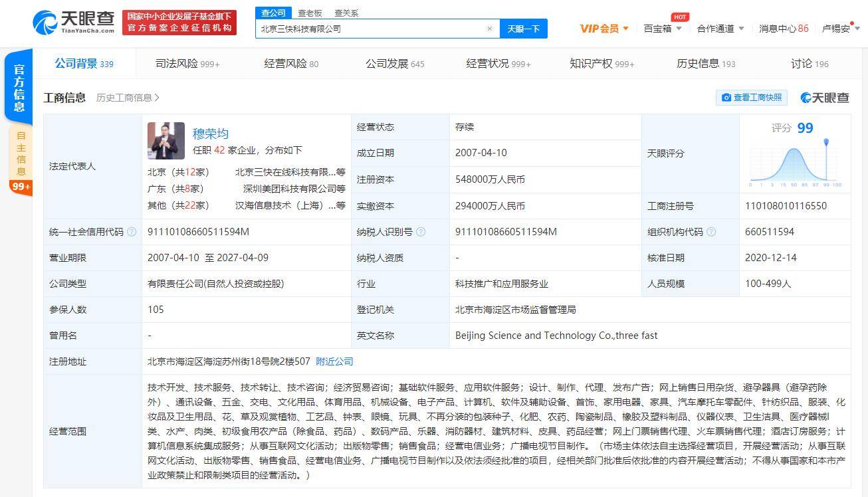The width and height of the screenshot is (868, 497).
Task: Open the TianYanCha logo homepage
Action: 73,22
